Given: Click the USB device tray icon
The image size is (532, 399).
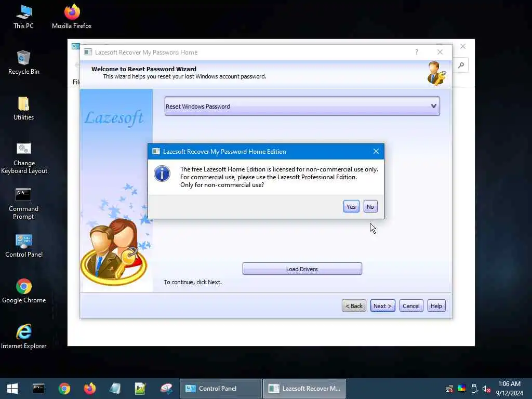Looking at the screenshot, I should [474, 389].
